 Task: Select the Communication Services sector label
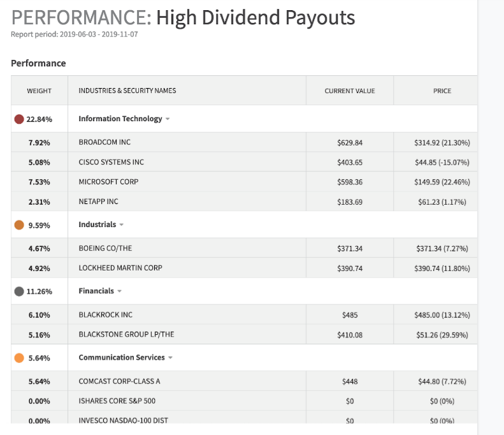[x=122, y=357]
